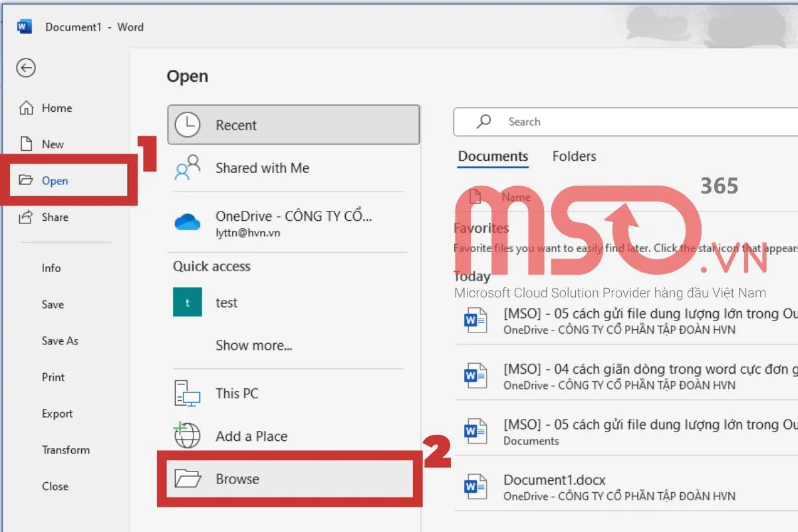Click the back arrow circle icon
This screenshot has height=532, width=798.
tap(26, 68)
